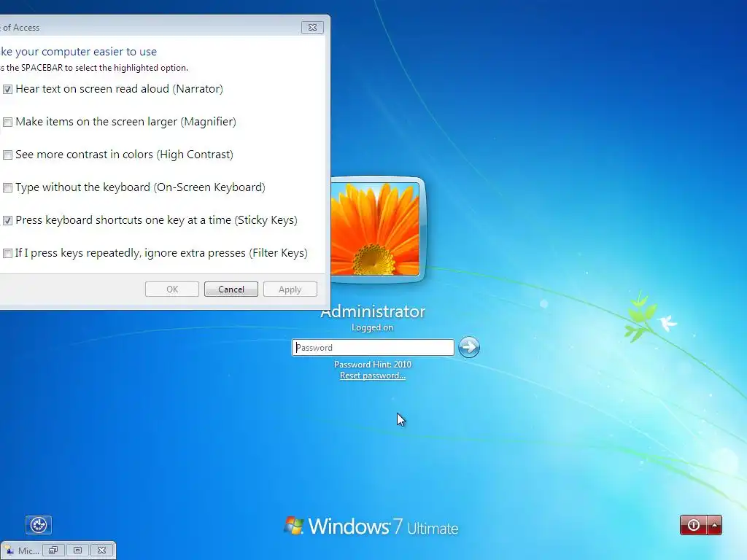
Task: Click the Reset password link
Action: [373, 376]
